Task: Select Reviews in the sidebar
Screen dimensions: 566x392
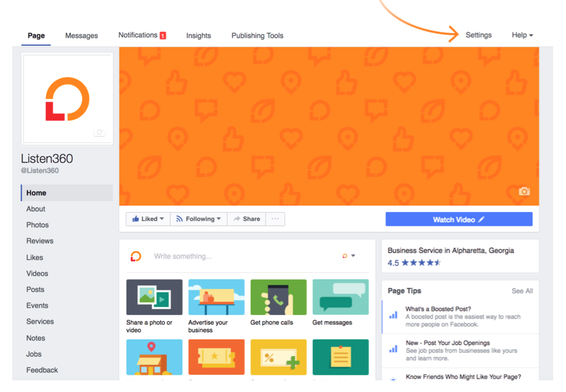Action: (x=40, y=241)
